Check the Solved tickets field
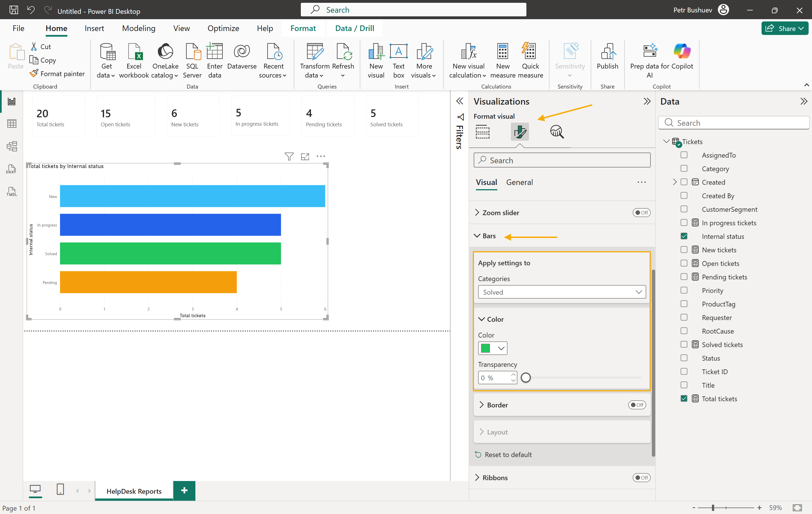The image size is (812, 514). pyautogui.click(x=684, y=344)
